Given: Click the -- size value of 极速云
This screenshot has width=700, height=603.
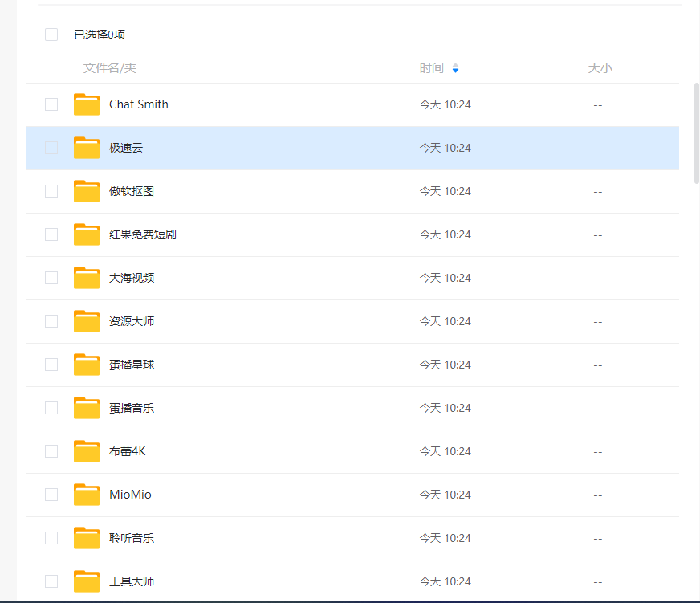Looking at the screenshot, I should pos(598,149).
